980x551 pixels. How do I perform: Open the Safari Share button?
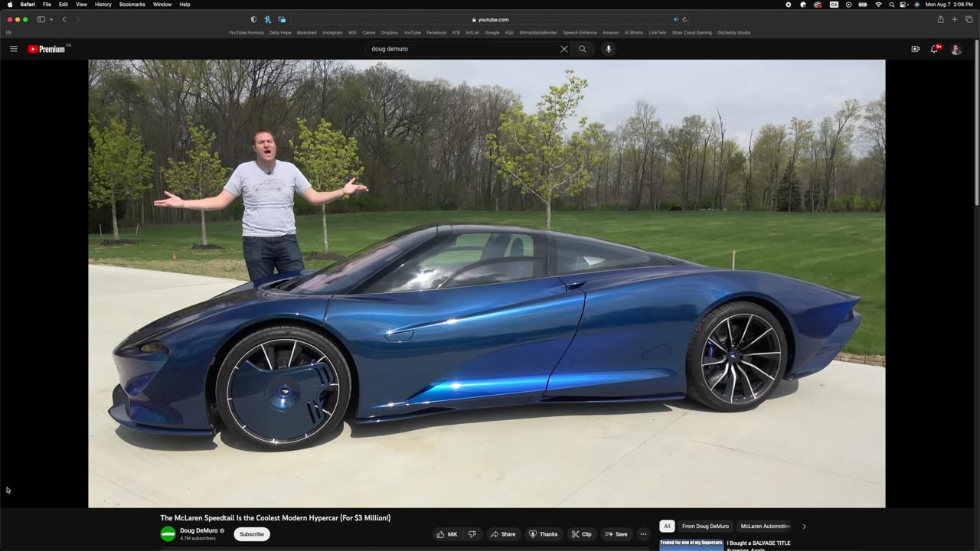tap(941, 19)
